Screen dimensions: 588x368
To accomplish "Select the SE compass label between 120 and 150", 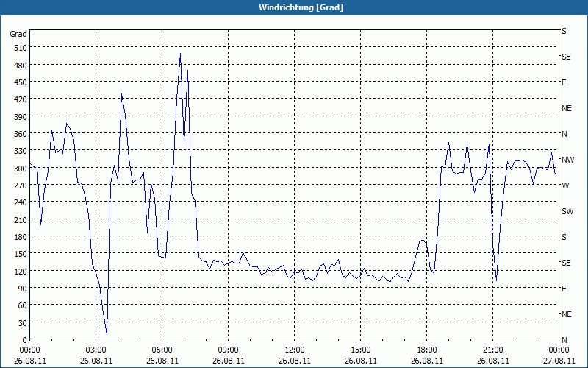I will coord(566,263).
